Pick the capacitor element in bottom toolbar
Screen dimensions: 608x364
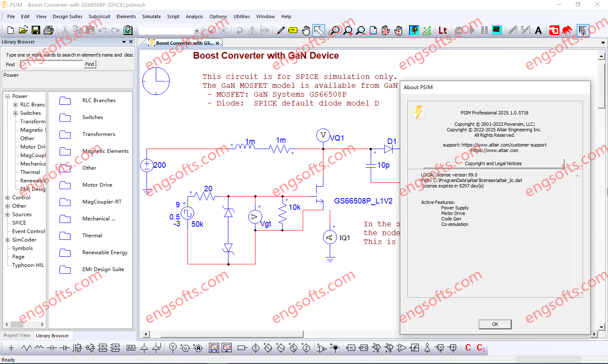(52, 348)
